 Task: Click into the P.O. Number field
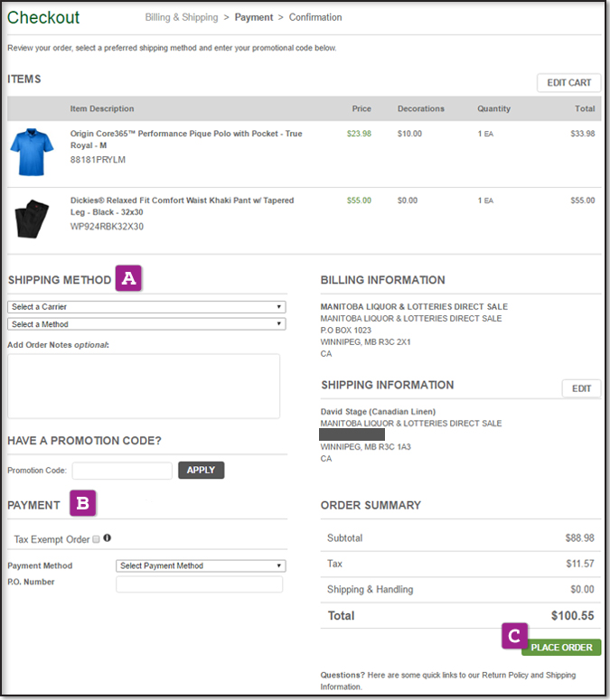pyautogui.click(x=199, y=584)
